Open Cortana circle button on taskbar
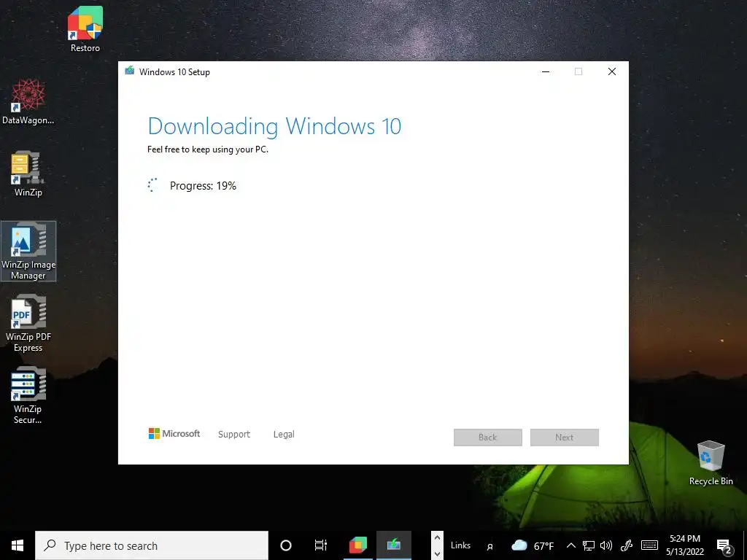The image size is (747, 560). pyautogui.click(x=286, y=545)
